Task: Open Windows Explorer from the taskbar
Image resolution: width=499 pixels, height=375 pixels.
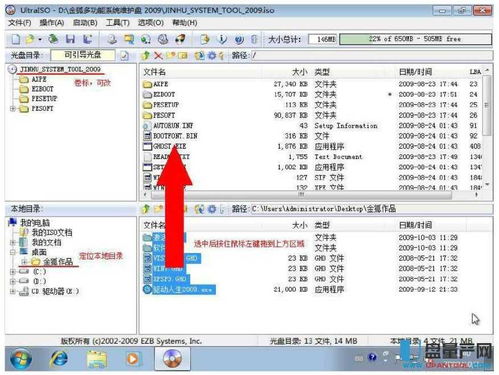Action: click(97, 359)
